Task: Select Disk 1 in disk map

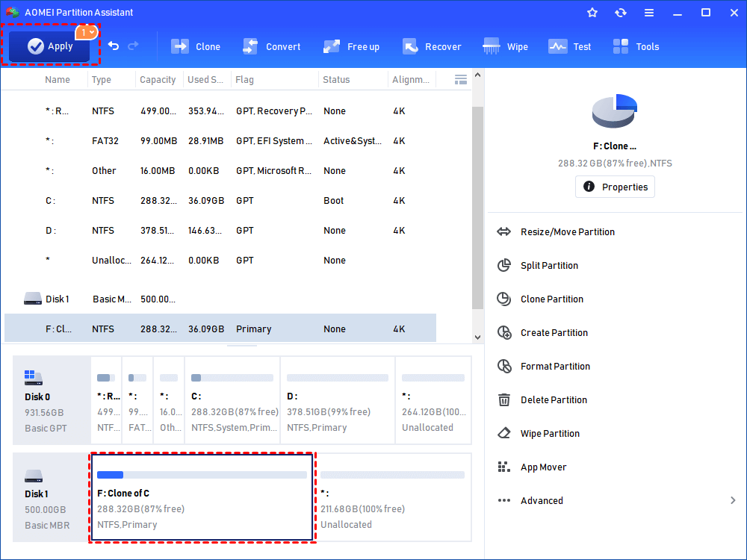Action: (52, 497)
